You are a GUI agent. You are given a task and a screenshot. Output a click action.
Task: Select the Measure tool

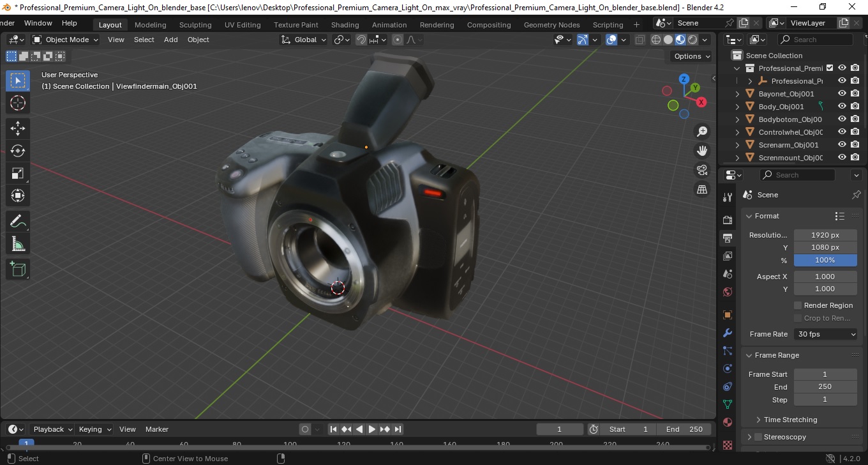click(18, 243)
